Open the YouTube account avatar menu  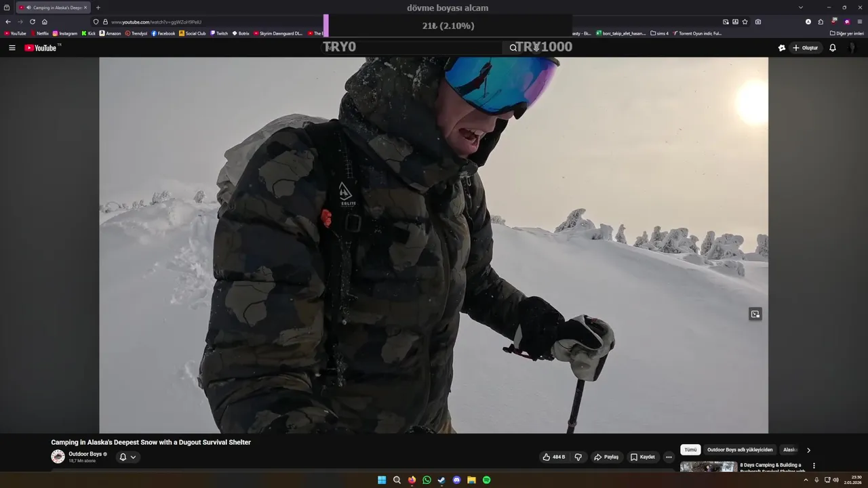tap(852, 48)
